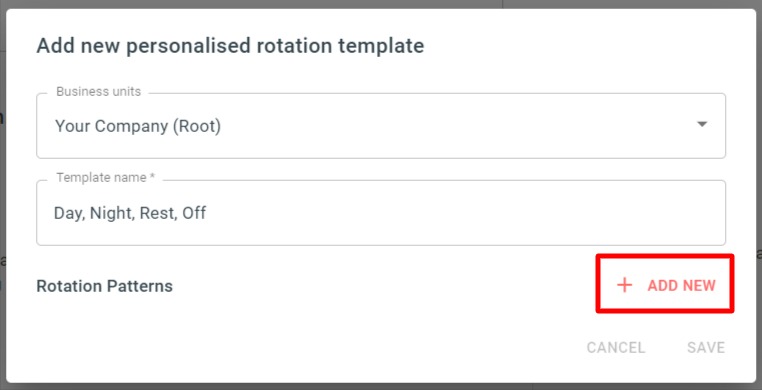Click the dialog title text
The image size is (762, 390).
point(230,46)
